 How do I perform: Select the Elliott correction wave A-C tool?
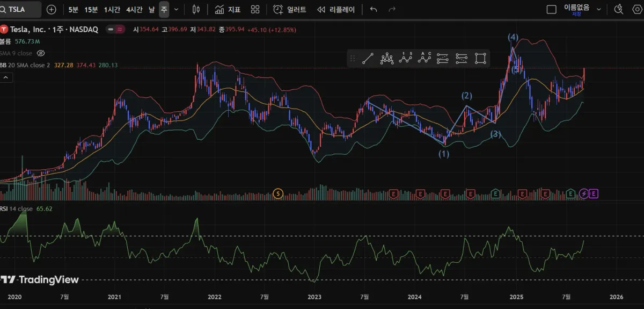425,58
